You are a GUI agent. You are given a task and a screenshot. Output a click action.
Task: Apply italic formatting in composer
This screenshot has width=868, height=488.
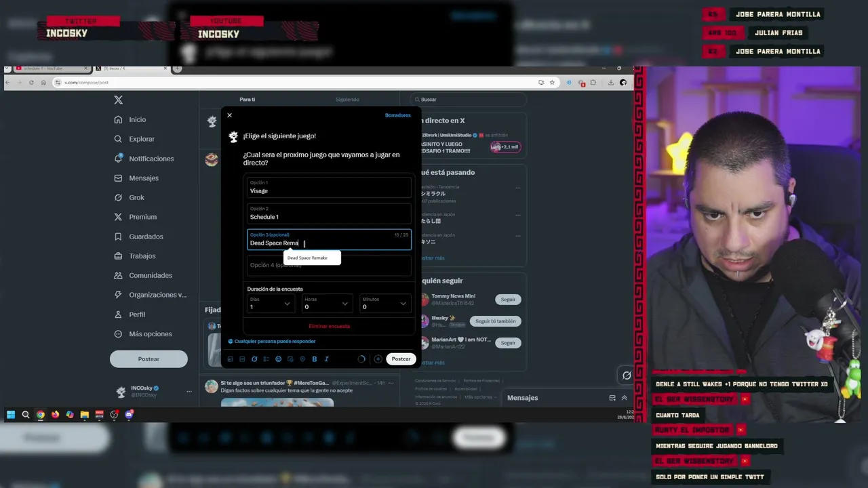(326, 359)
